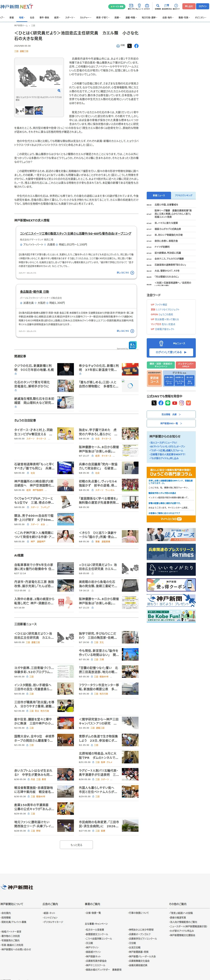Open the 神戸新聞SNS一覧 link button
The image size is (210, 980).
click(x=171, y=423)
